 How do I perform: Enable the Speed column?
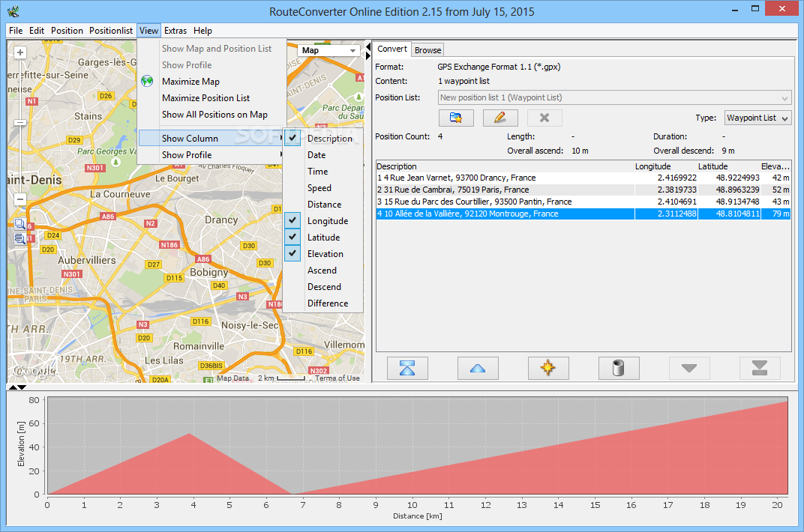pyautogui.click(x=323, y=188)
